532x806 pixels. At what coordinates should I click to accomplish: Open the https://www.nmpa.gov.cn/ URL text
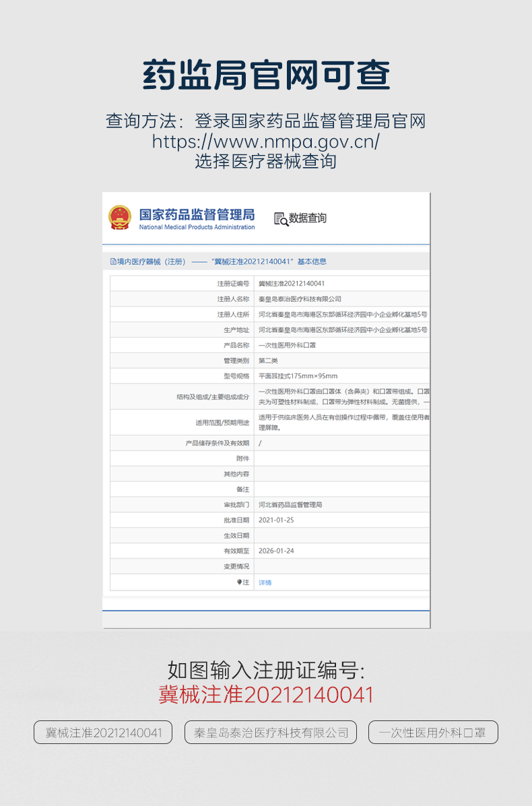(x=266, y=142)
